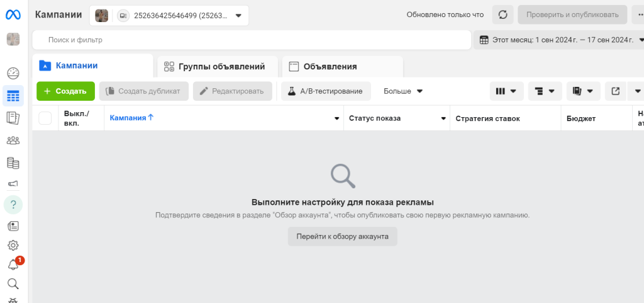Open the three-dots more options button
The width and height of the screenshot is (644, 303).
tap(638, 14)
